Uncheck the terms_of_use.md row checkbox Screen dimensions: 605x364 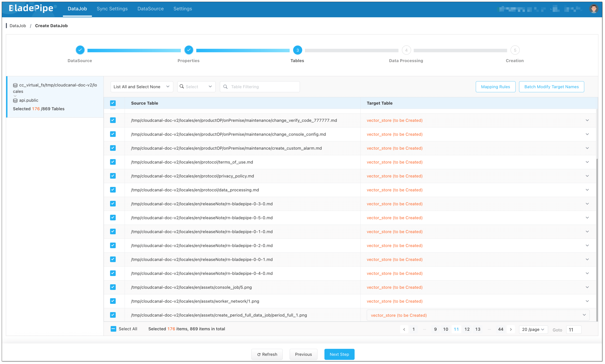(x=113, y=162)
